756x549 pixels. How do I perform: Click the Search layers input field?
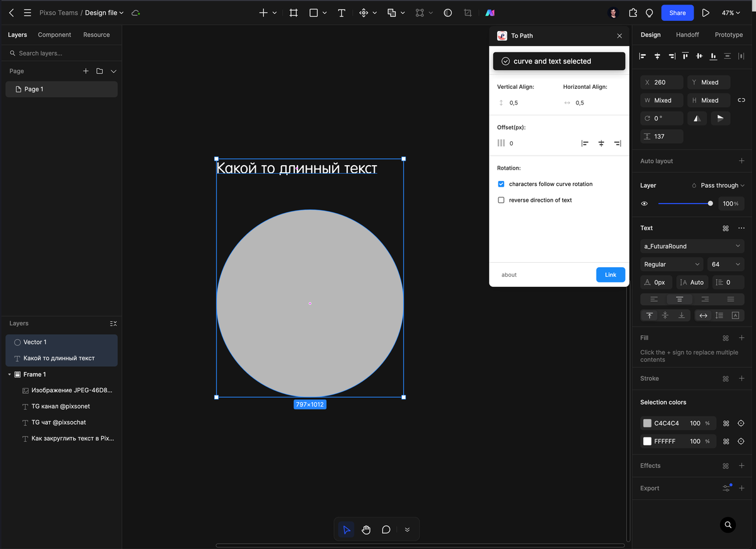[x=63, y=54]
